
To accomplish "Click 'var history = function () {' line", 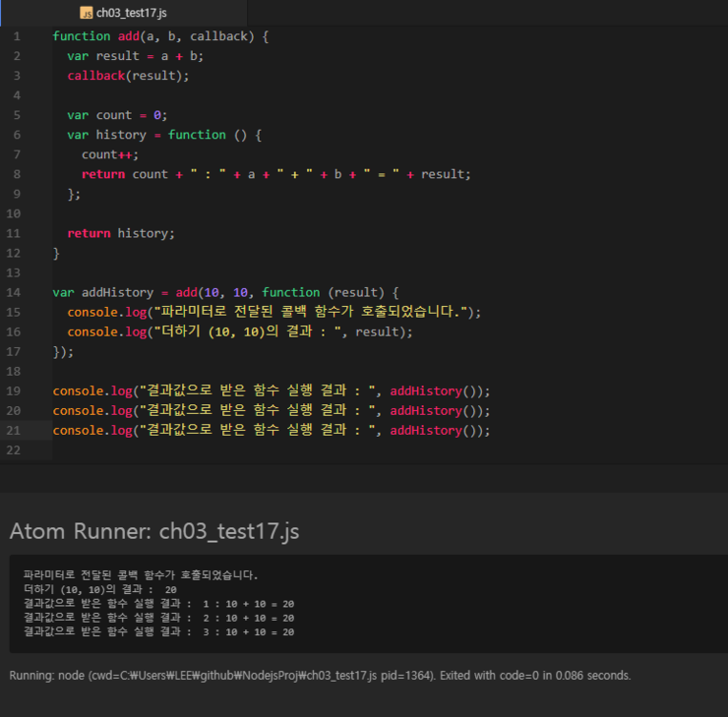I will click(164, 135).
